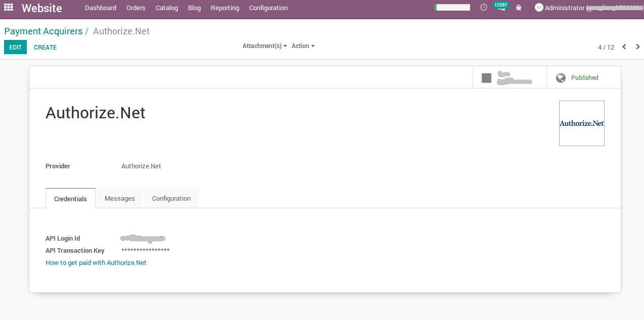Image resolution: width=644 pixels, height=320 pixels.
Task: Open the Configuration top menu
Action: pos(268,8)
